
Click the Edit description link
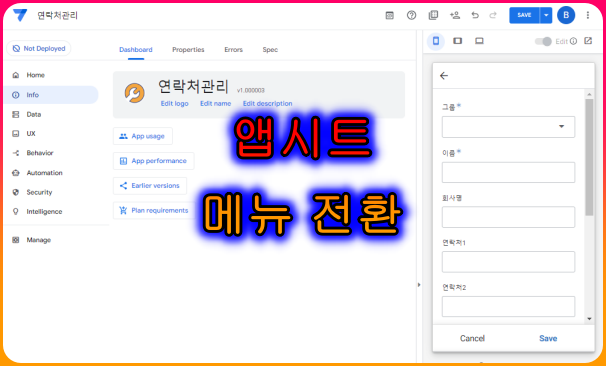[x=267, y=104]
